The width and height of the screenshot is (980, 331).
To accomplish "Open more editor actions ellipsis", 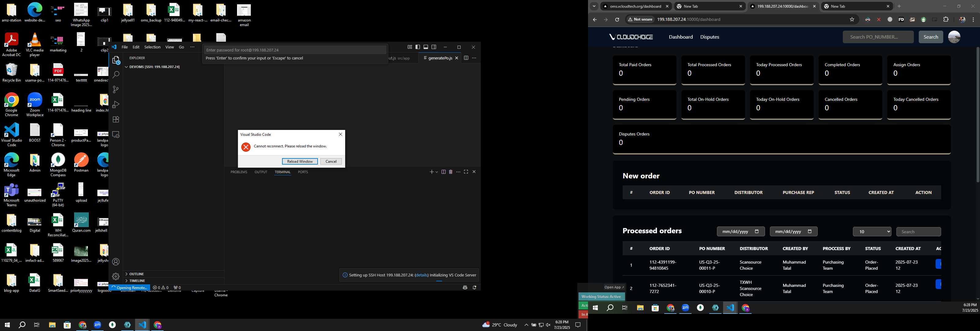I will click(474, 58).
